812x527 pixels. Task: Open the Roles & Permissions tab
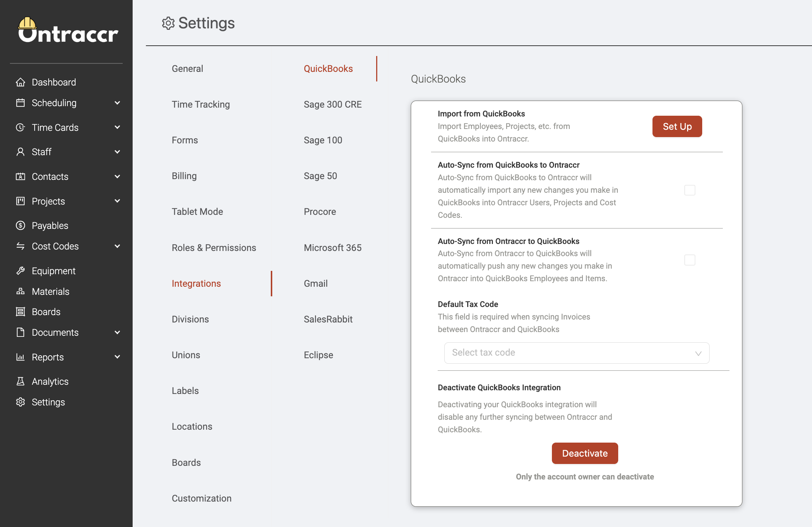coord(214,248)
